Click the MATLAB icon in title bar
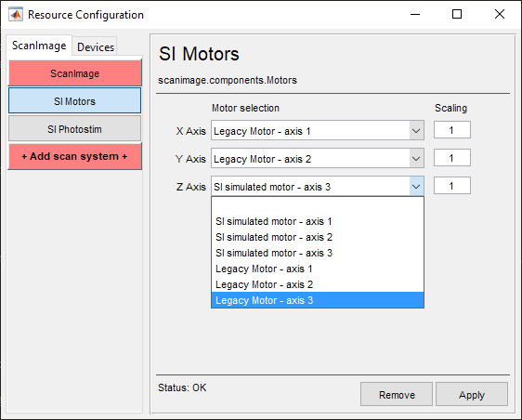The image size is (522, 420). (16, 14)
